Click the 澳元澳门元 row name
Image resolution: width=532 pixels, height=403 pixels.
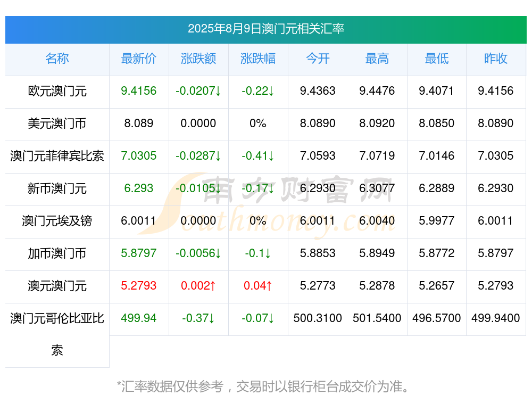pyautogui.click(x=57, y=285)
